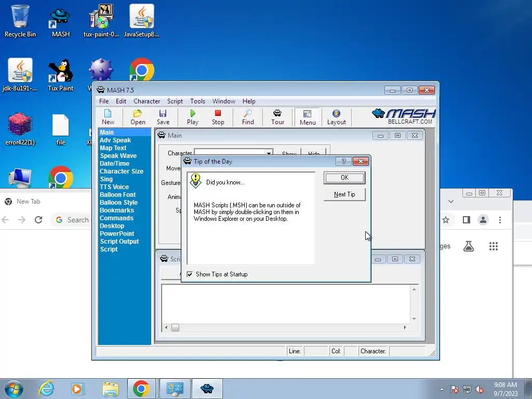The width and height of the screenshot is (532, 399).
Task: Click Chrome reload button in New Tab window
Action: coord(38,220)
